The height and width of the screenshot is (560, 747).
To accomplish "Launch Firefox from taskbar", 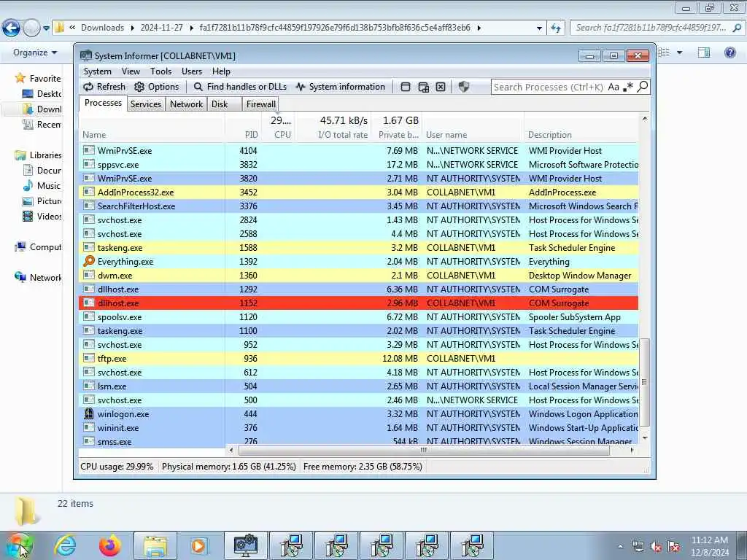I will [x=109, y=545].
